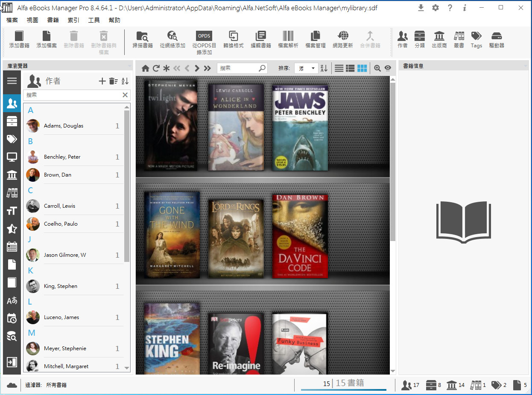Click the Home icon in book browser

pos(146,68)
